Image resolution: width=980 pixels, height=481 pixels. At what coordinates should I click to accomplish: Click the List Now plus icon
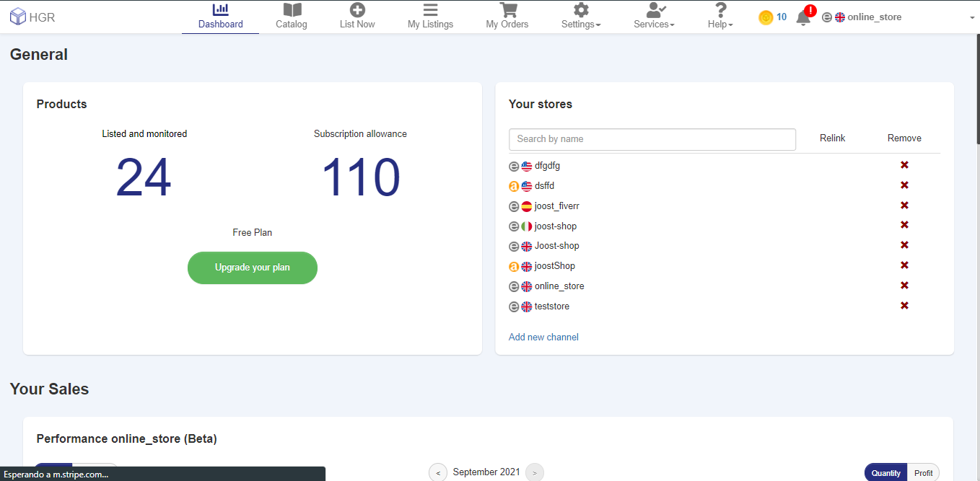tap(357, 10)
